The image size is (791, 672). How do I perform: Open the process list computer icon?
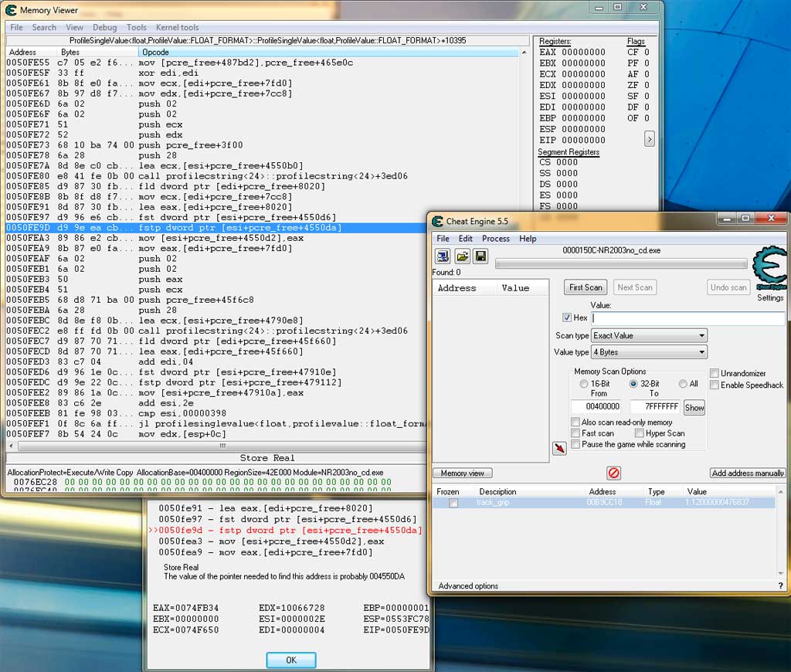443,256
